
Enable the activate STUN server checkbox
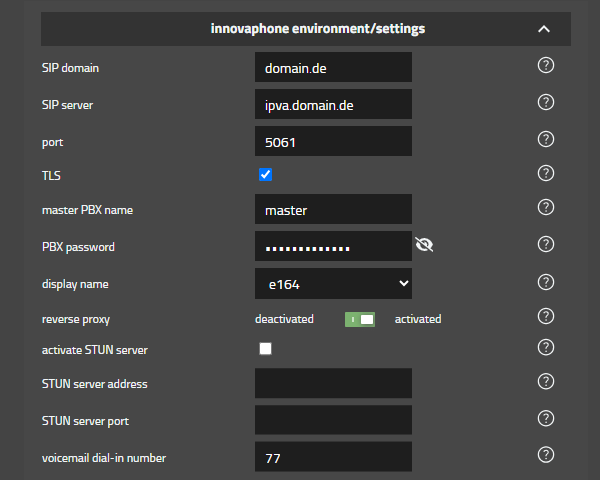click(265, 349)
